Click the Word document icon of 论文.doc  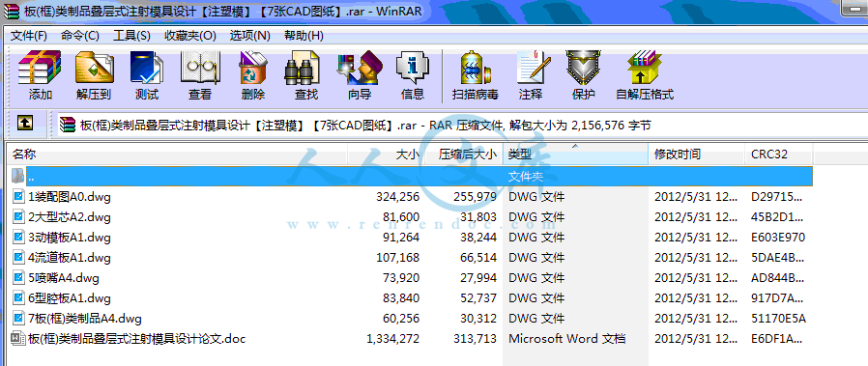click(18, 338)
